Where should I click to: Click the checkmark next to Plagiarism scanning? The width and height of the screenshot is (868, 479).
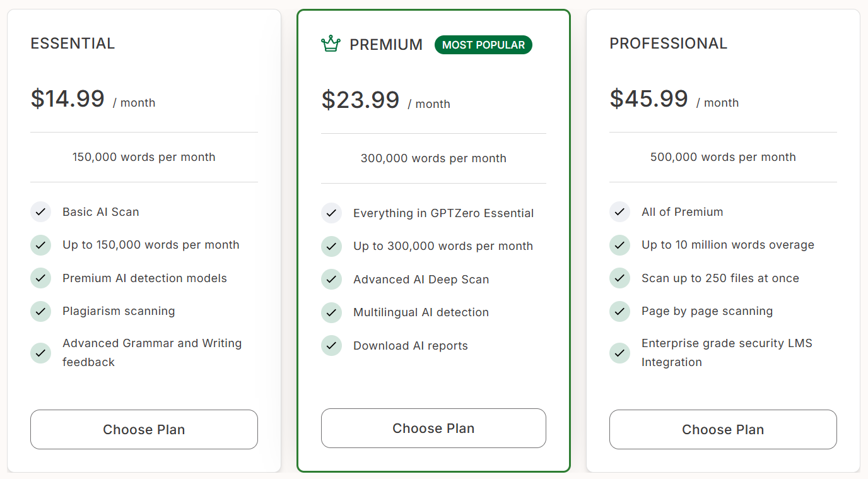tap(40, 311)
